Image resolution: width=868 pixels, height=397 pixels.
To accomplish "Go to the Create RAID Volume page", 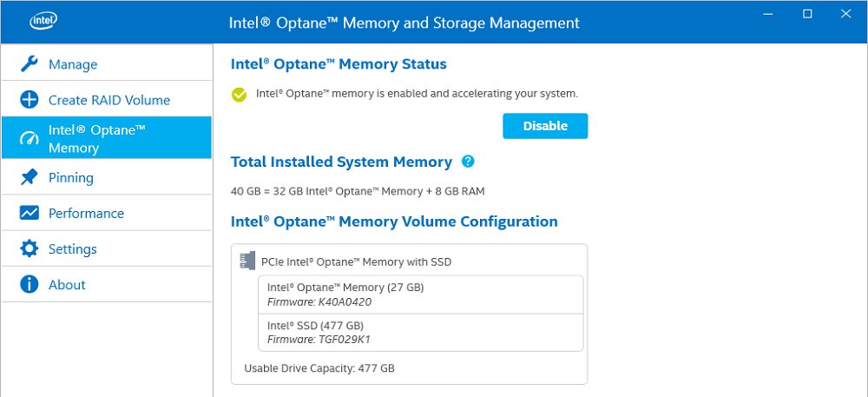I will coord(109,100).
